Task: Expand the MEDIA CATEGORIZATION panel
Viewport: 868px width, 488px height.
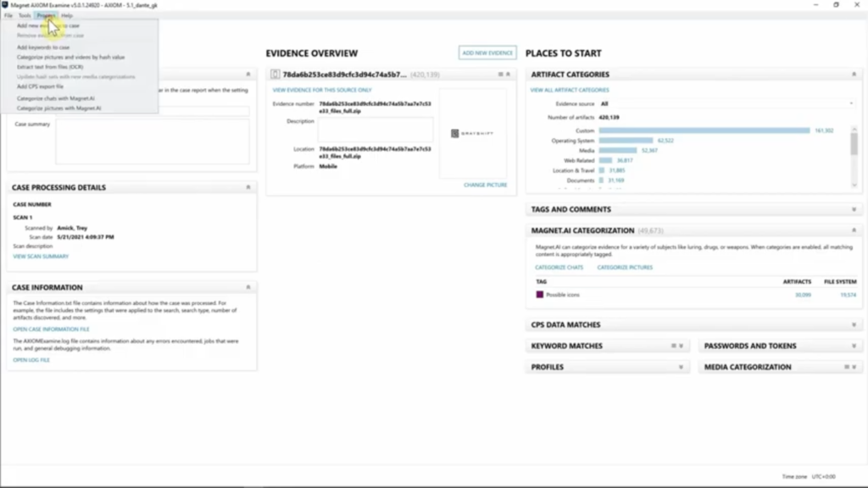Action: point(854,367)
